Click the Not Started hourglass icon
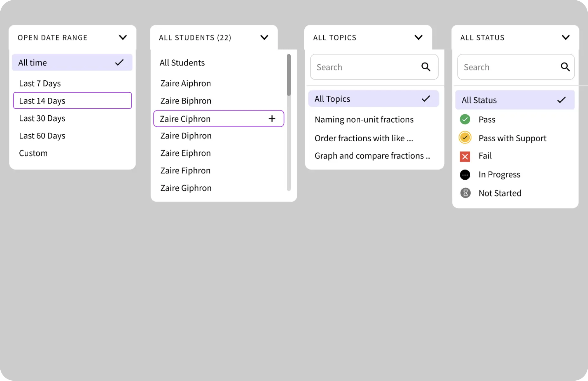This screenshot has height=381, width=588. (465, 193)
